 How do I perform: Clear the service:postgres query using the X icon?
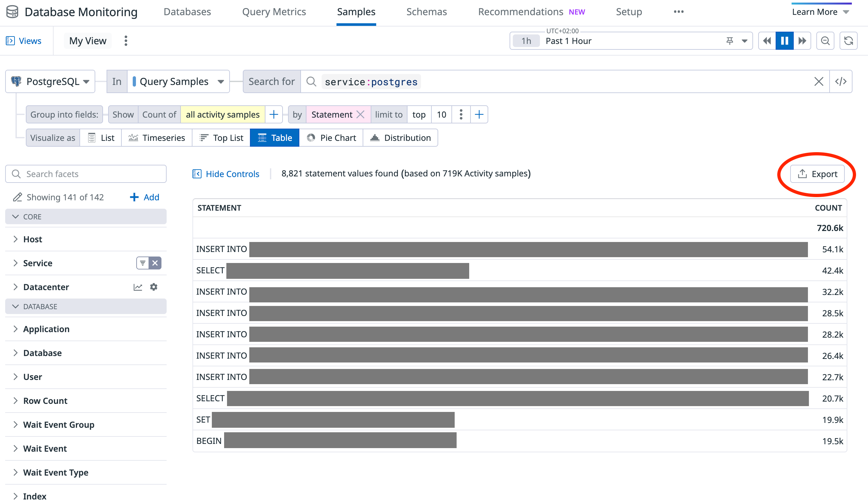point(819,81)
